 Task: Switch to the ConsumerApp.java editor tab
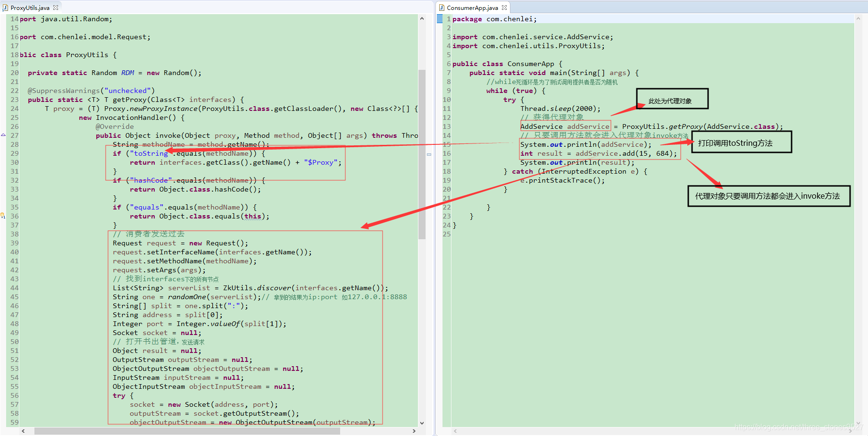[472, 8]
